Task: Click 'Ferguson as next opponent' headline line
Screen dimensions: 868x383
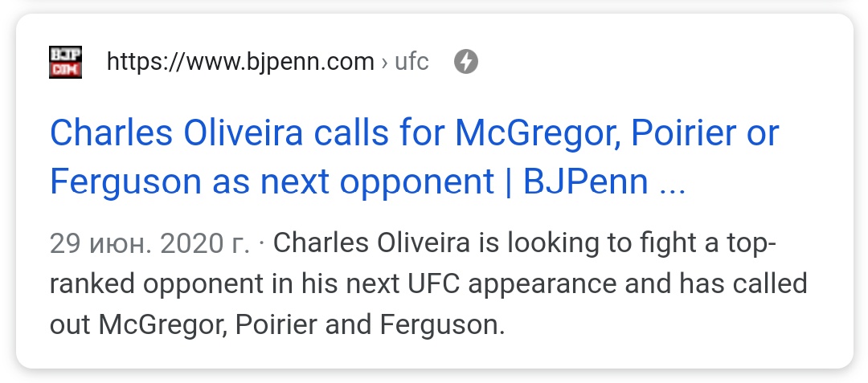Action: (272, 183)
